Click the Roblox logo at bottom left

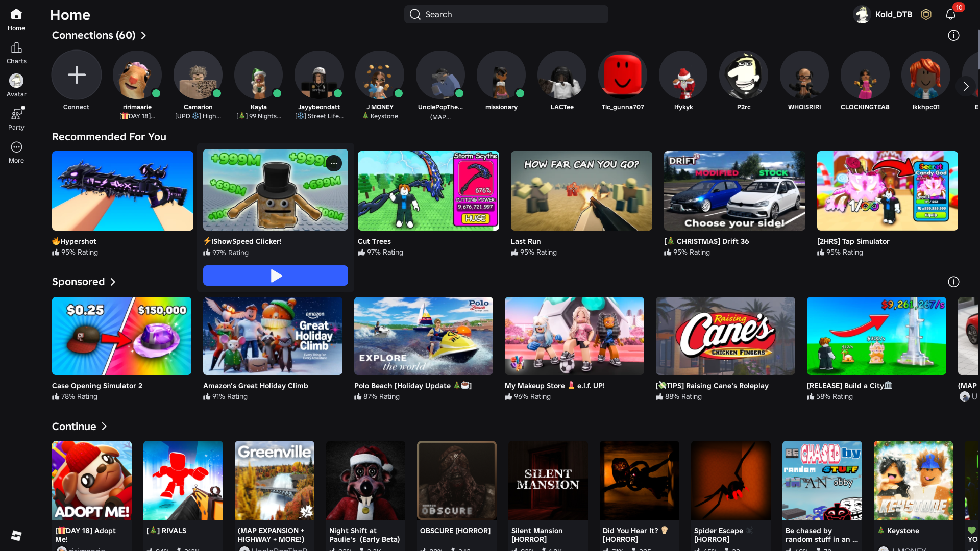coord(16,535)
